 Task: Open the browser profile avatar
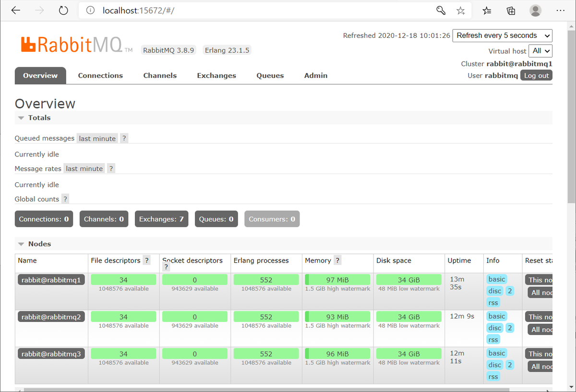click(x=536, y=11)
